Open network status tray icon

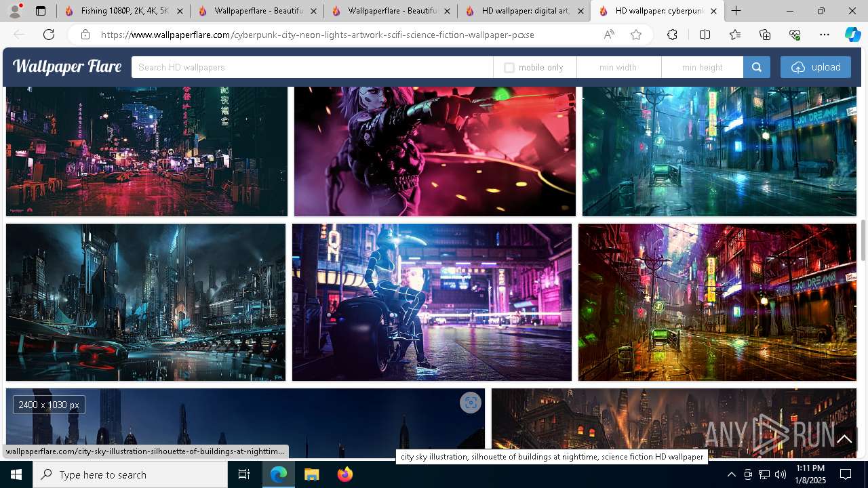point(764,474)
